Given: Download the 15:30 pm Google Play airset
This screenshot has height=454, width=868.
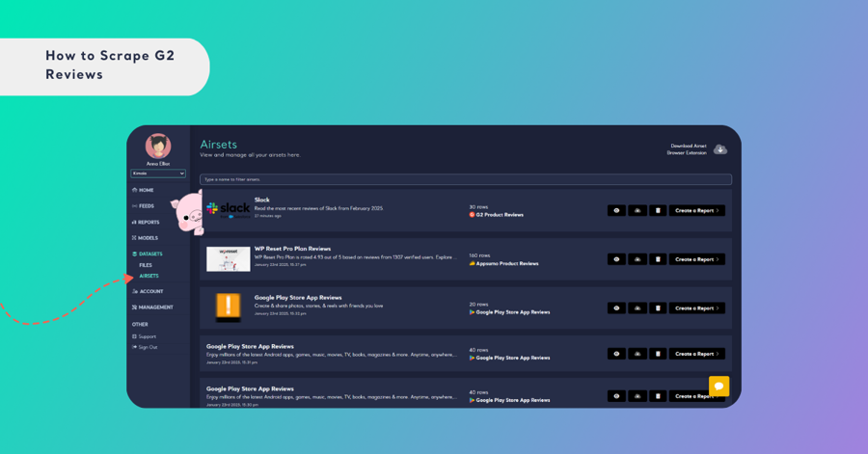Looking at the screenshot, I should [x=637, y=396].
